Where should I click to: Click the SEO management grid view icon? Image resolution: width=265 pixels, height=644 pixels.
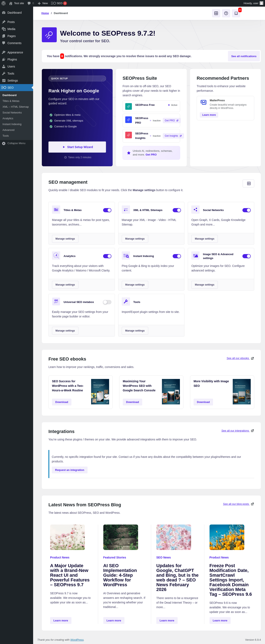click(x=248, y=183)
